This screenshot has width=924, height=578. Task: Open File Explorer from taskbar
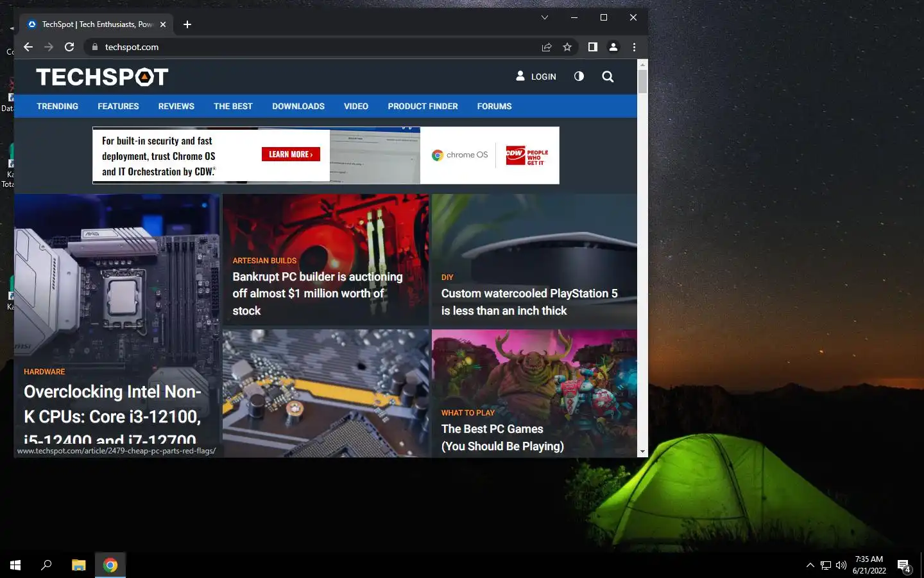[78, 565]
